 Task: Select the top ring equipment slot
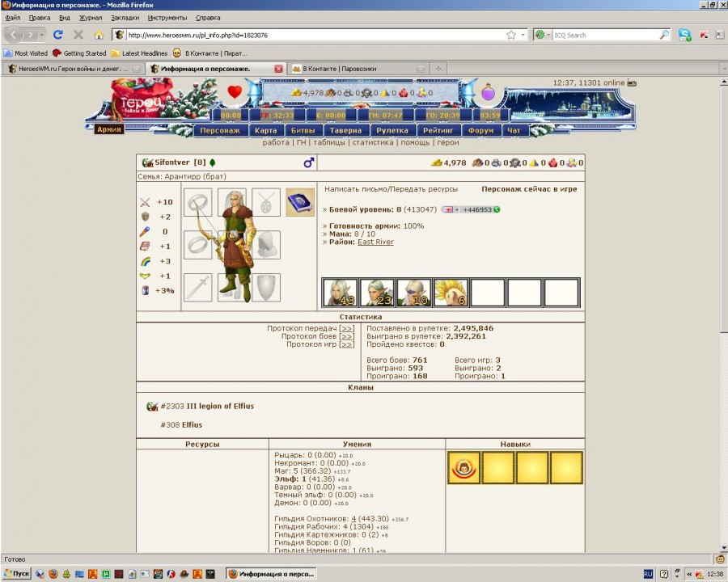coord(198,202)
